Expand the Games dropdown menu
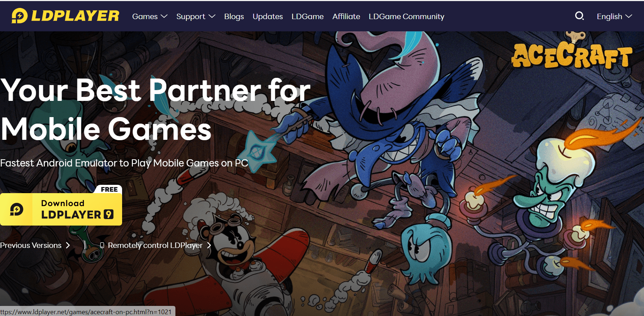The image size is (644, 316). click(x=150, y=17)
